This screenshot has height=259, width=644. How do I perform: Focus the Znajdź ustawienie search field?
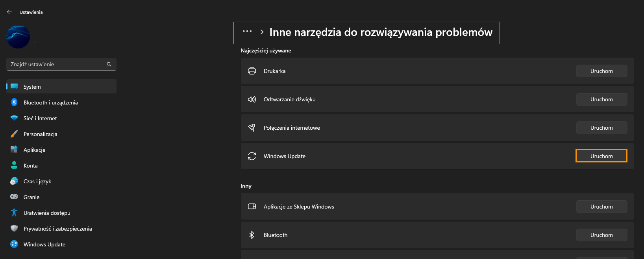(x=61, y=64)
